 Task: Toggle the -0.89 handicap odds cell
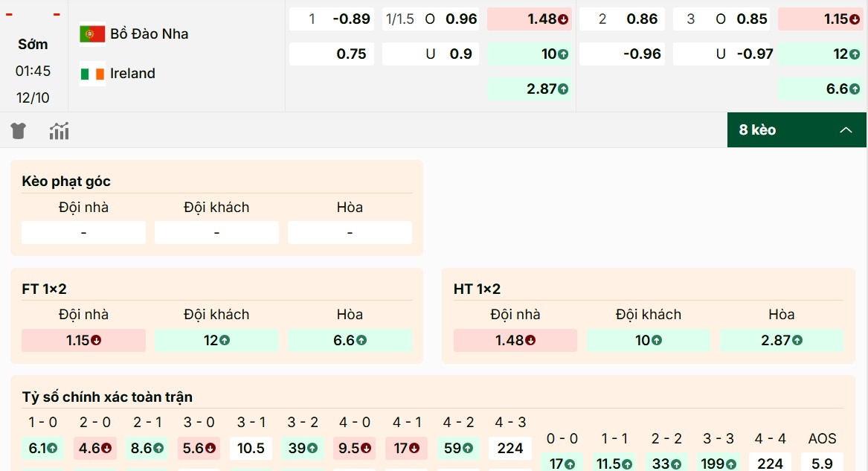[x=331, y=19]
